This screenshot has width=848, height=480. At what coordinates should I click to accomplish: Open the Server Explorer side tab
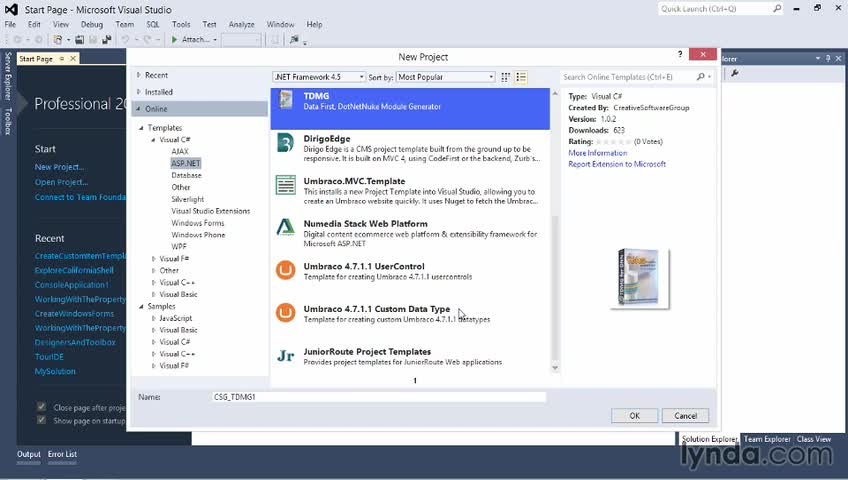coord(8,76)
